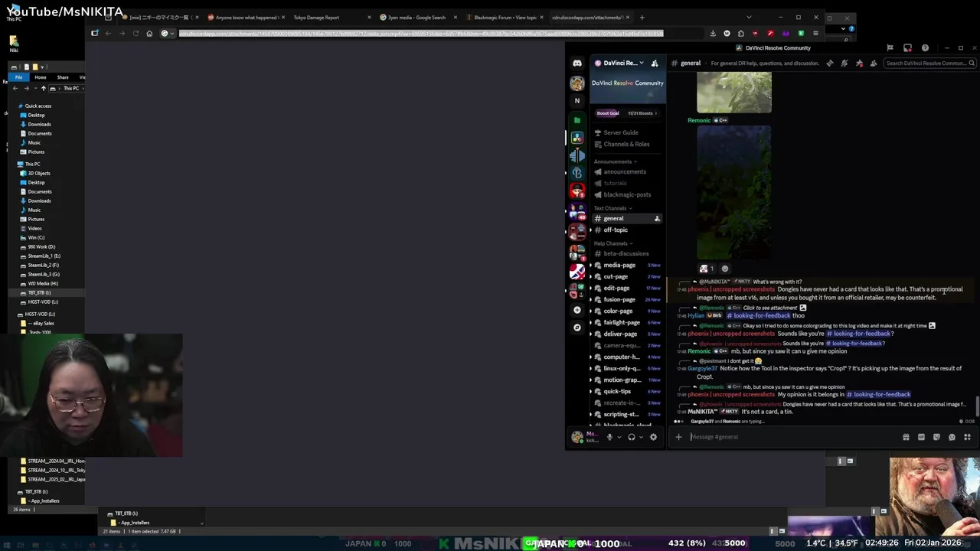Click Add a Server plus icon

577,310
